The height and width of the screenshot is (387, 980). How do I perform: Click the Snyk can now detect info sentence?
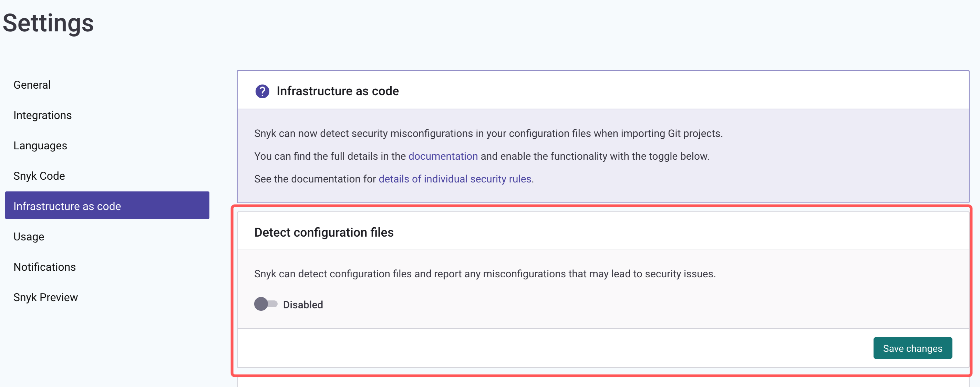488,134
